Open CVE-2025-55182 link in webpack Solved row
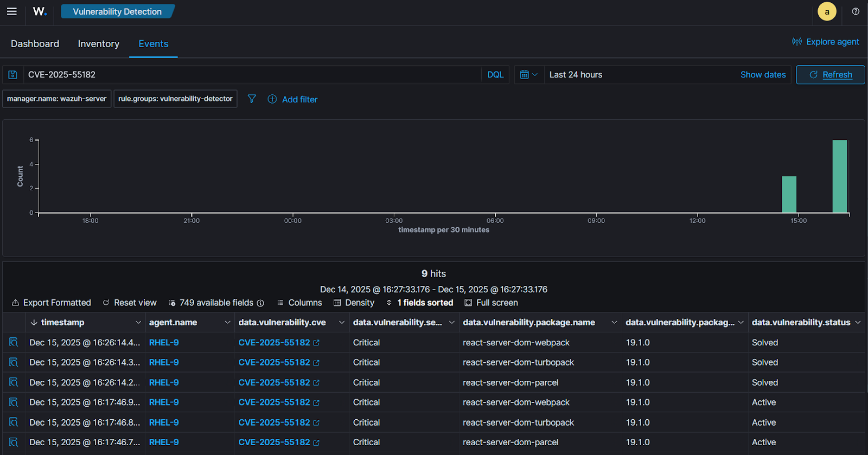This screenshot has height=455, width=868. (x=274, y=342)
